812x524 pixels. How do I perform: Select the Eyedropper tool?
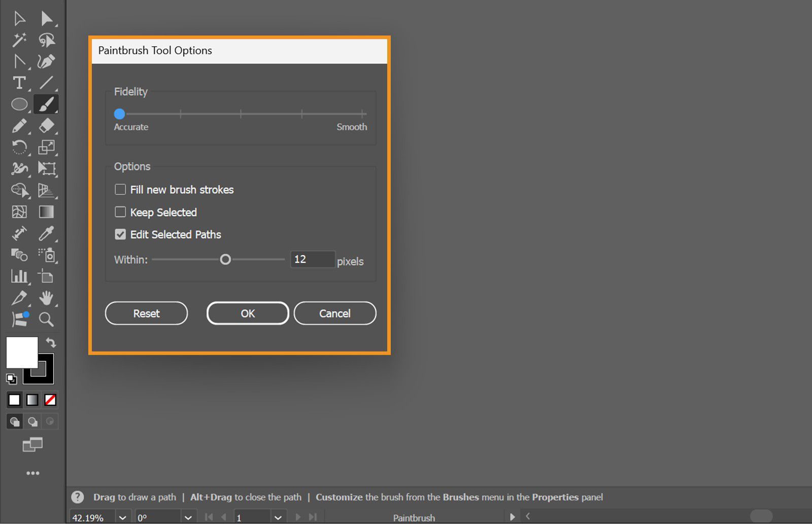click(x=48, y=234)
